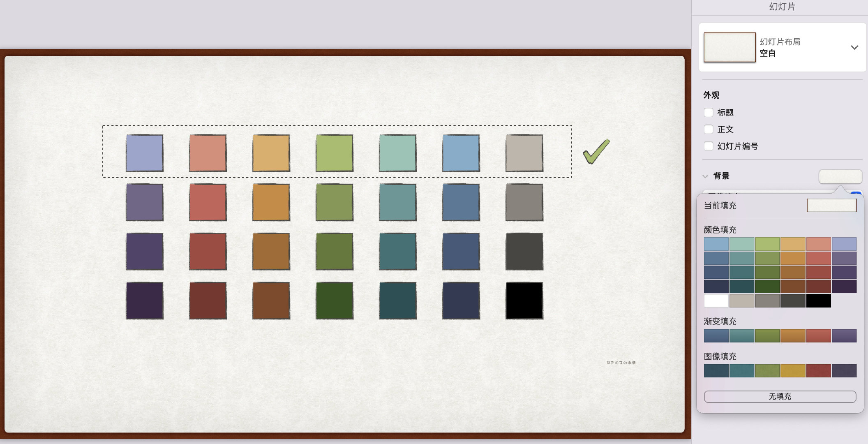Collapse the 背景 section disclosure arrow
The width and height of the screenshot is (868, 444).
(705, 176)
